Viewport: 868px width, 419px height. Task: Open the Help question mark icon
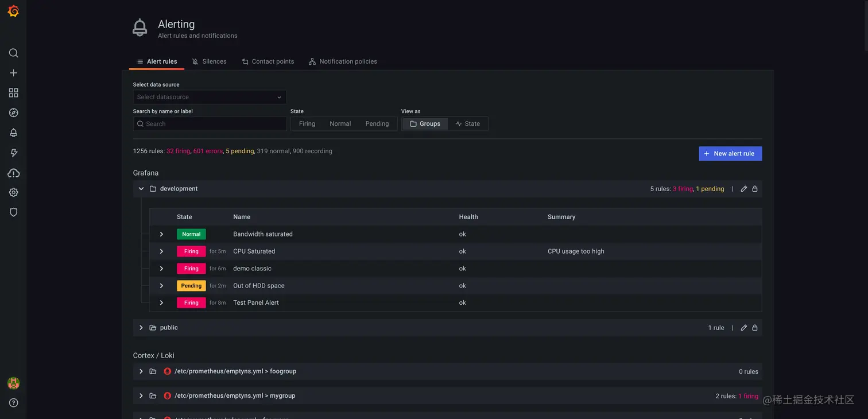pos(13,403)
